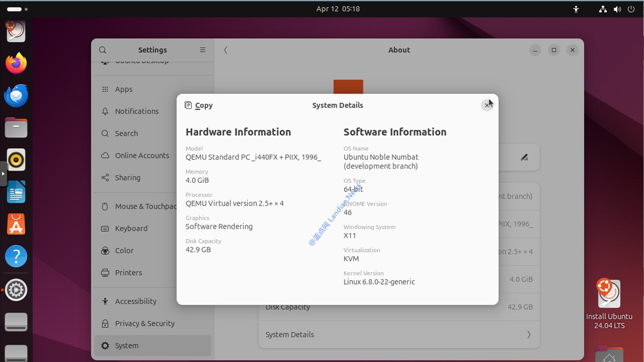
Task: Open the Ubuntu App Center dock icon
Action: click(x=16, y=224)
